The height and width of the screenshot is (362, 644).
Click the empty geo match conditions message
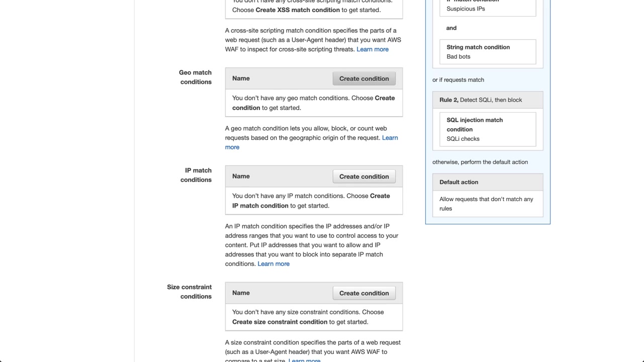click(x=313, y=103)
